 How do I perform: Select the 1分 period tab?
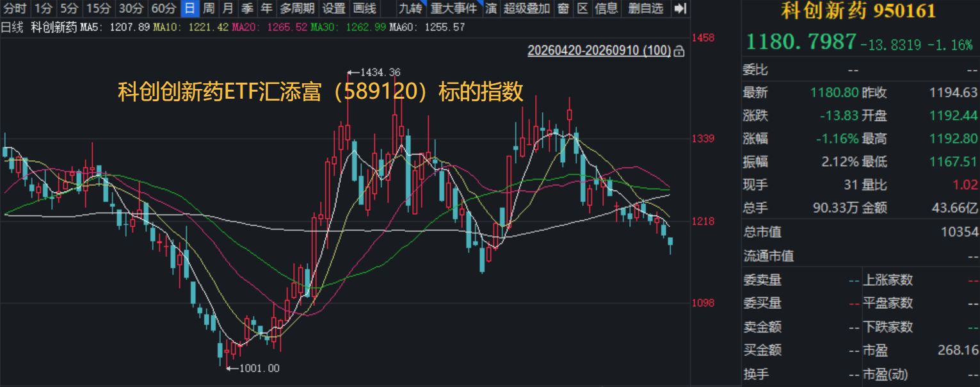[44, 9]
